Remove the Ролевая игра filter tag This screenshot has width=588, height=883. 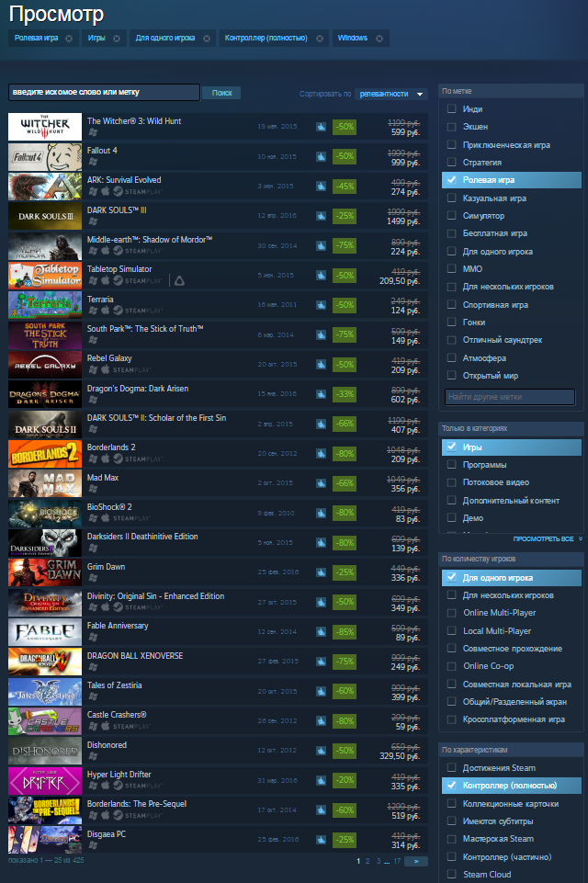tap(69, 39)
